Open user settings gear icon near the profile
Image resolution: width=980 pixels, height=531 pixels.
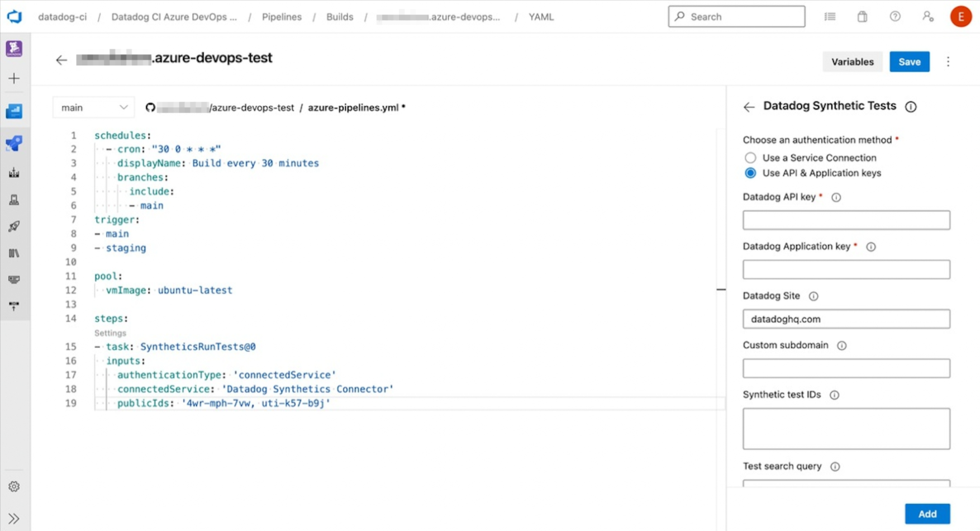[x=927, y=17]
